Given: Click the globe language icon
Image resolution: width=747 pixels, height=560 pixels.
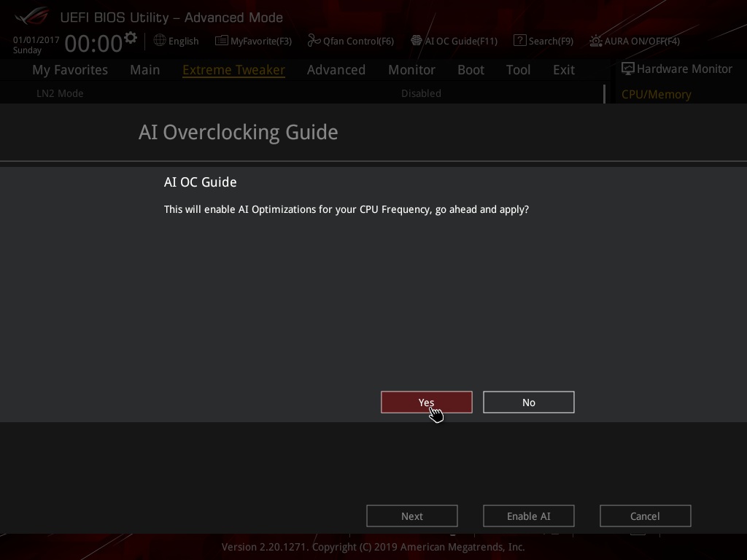Looking at the screenshot, I should point(160,41).
